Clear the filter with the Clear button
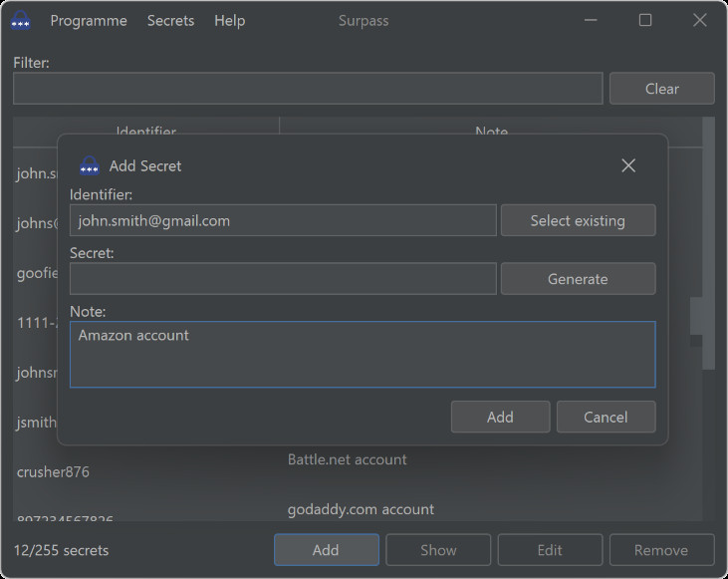Viewport: 728px width, 579px height. tap(661, 88)
